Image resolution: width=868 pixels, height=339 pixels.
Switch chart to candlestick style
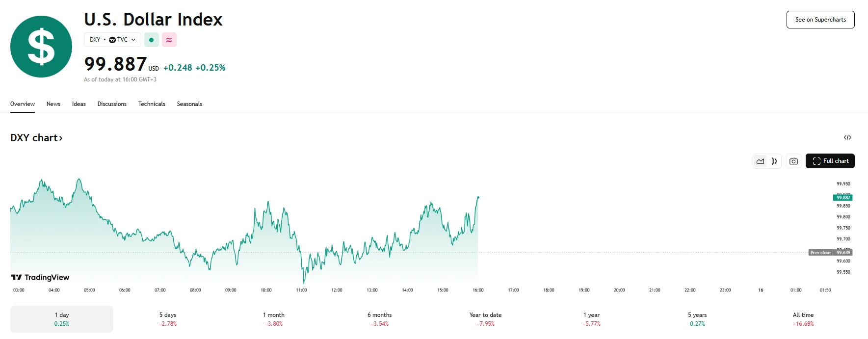point(774,161)
